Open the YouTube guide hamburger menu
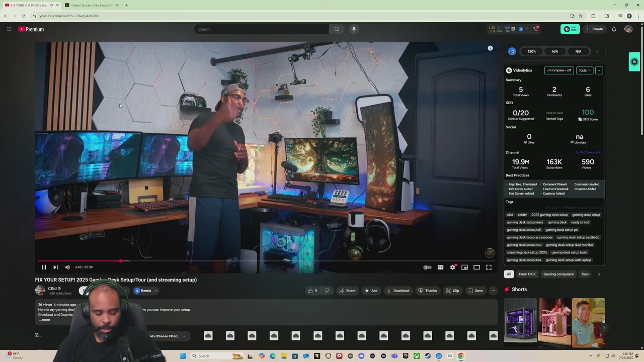Viewport: 644px width, 362px height. (9, 29)
